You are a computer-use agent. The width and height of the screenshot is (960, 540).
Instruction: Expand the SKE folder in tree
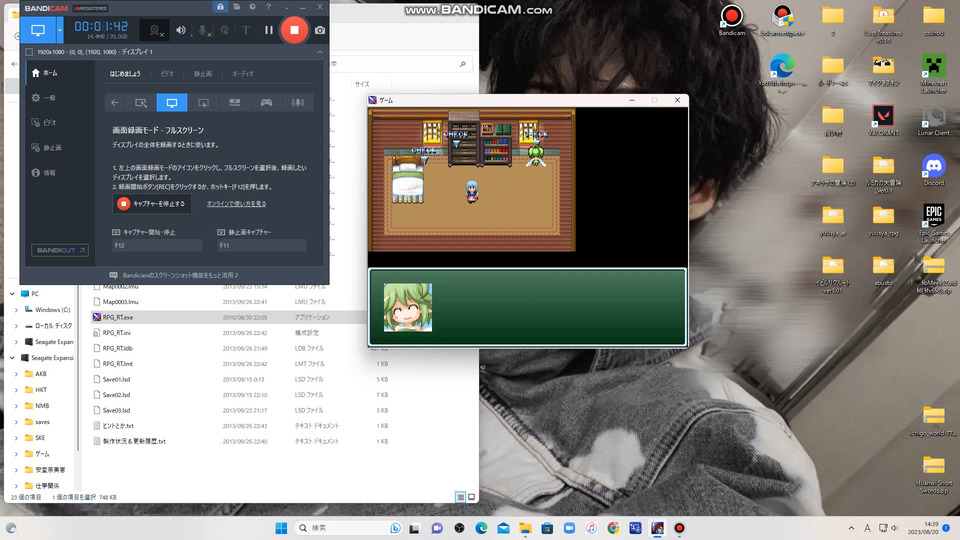tap(17, 438)
